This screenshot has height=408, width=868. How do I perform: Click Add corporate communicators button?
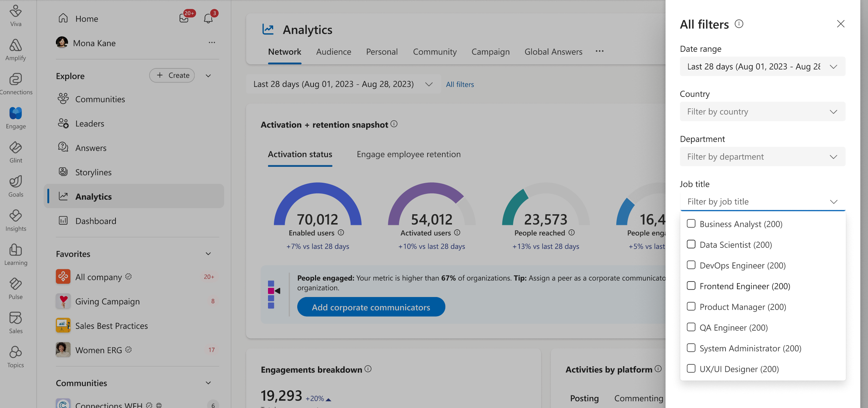tap(371, 307)
